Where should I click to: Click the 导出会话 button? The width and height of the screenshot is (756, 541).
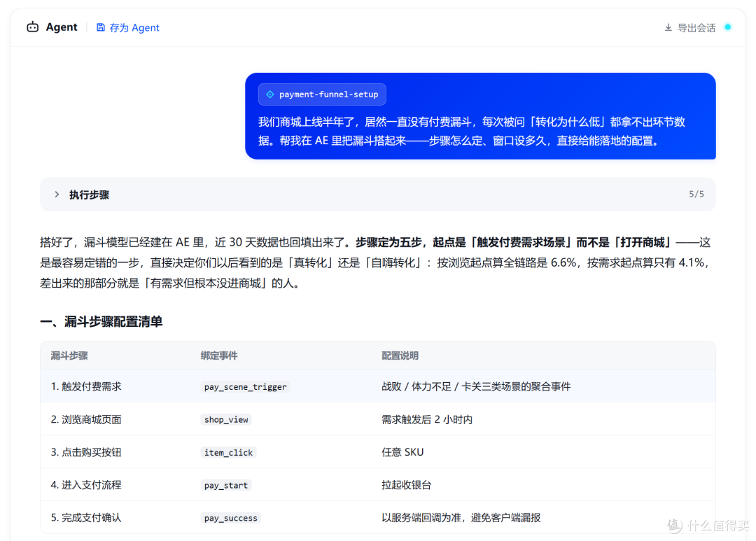tap(690, 27)
